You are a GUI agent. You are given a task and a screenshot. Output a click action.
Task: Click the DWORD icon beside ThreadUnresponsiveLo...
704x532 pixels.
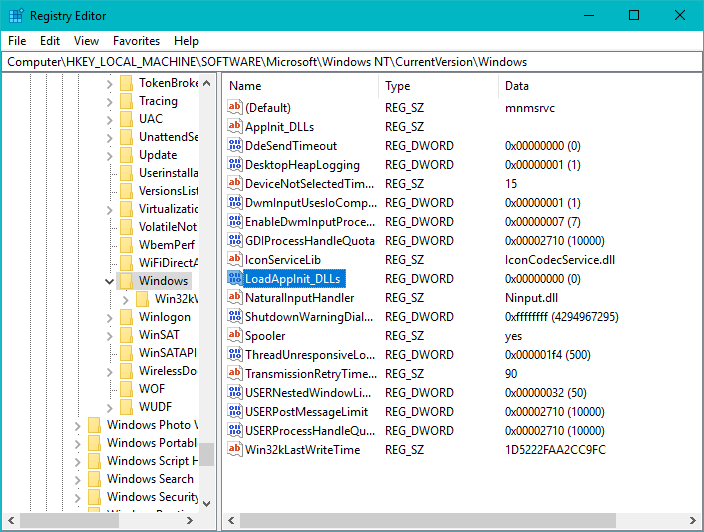(x=234, y=354)
